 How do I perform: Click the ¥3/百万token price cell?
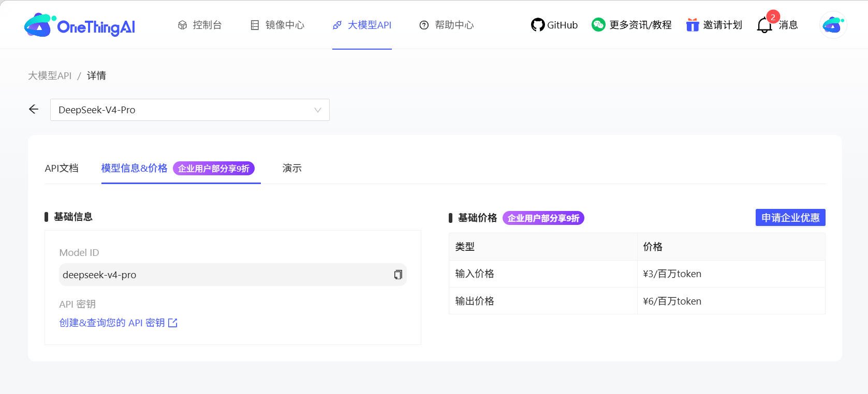(x=731, y=274)
